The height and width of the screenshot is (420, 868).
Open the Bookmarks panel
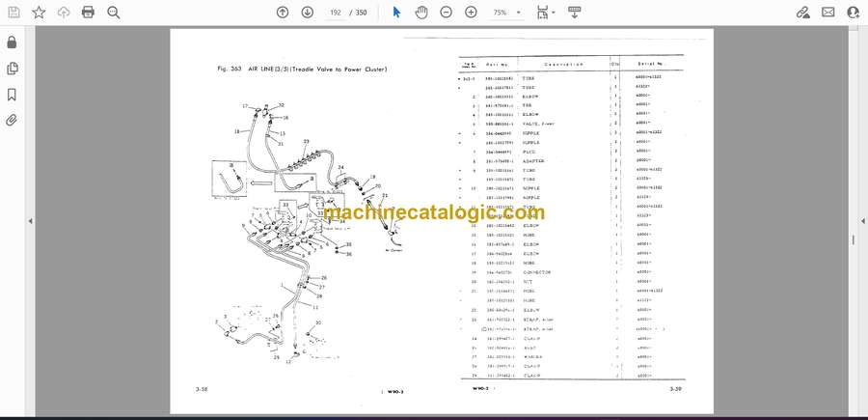pyautogui.click(x=12, y=95)
